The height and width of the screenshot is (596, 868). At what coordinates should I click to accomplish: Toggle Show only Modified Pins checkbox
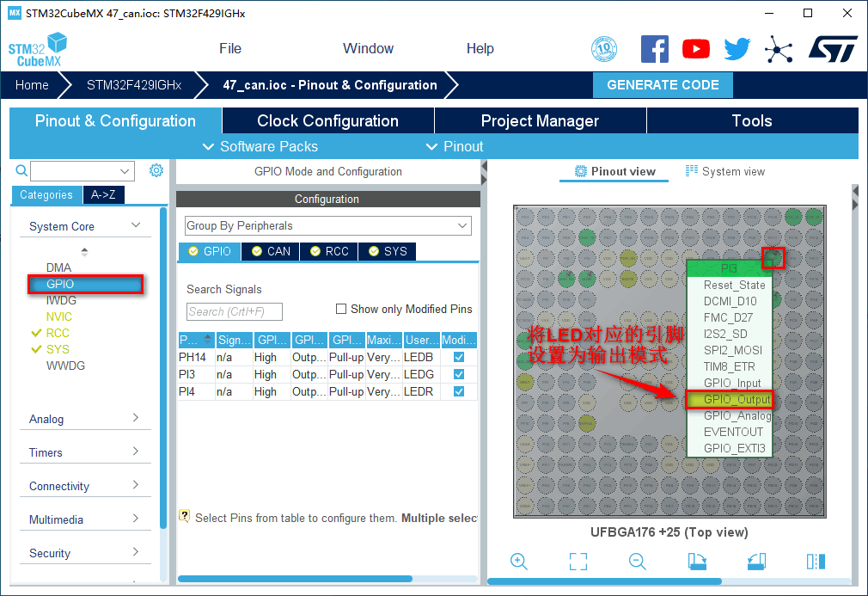pos(341,309)
